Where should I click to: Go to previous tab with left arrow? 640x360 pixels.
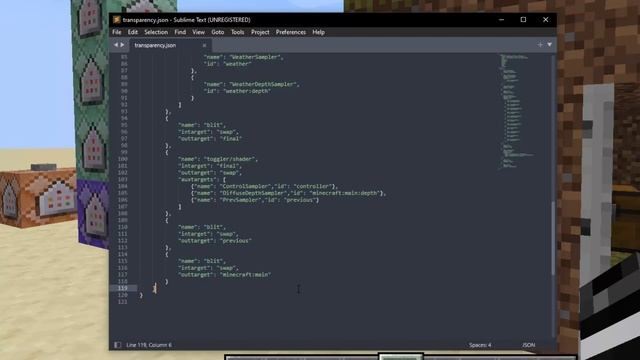pyautogui.click(x=116, y=45)
